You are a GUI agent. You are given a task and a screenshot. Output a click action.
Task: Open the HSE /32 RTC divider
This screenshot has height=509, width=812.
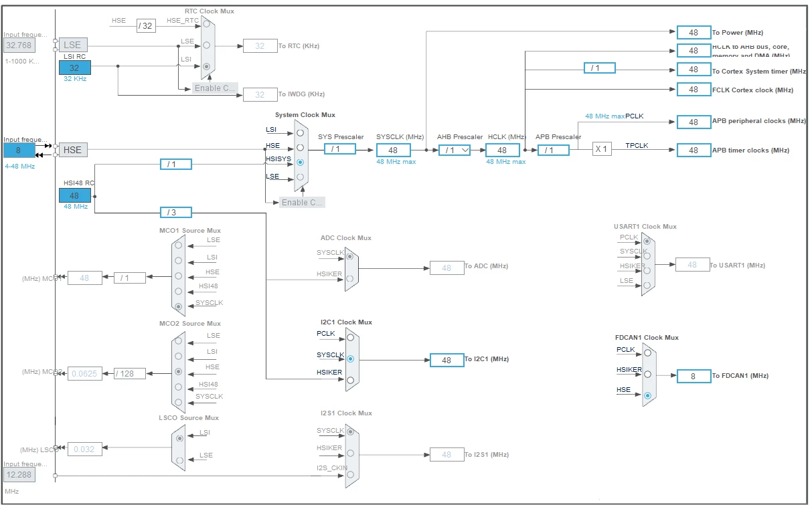click(146, 25)
